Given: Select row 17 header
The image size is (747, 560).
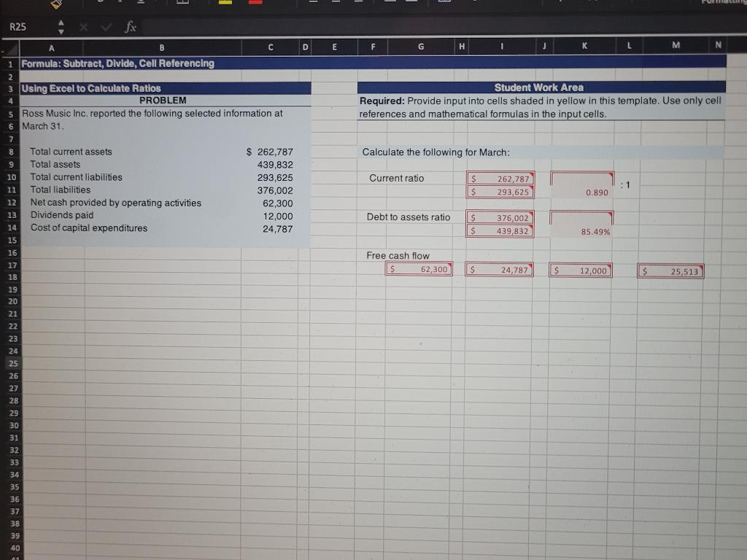Looking at the screenshot, I should 12,265.
